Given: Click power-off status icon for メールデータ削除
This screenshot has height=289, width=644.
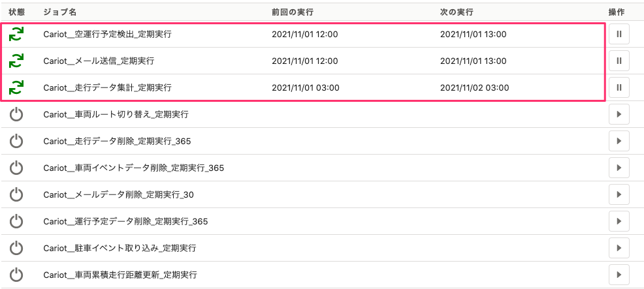Looking at the screenshot, I should [x=16, y=194].
